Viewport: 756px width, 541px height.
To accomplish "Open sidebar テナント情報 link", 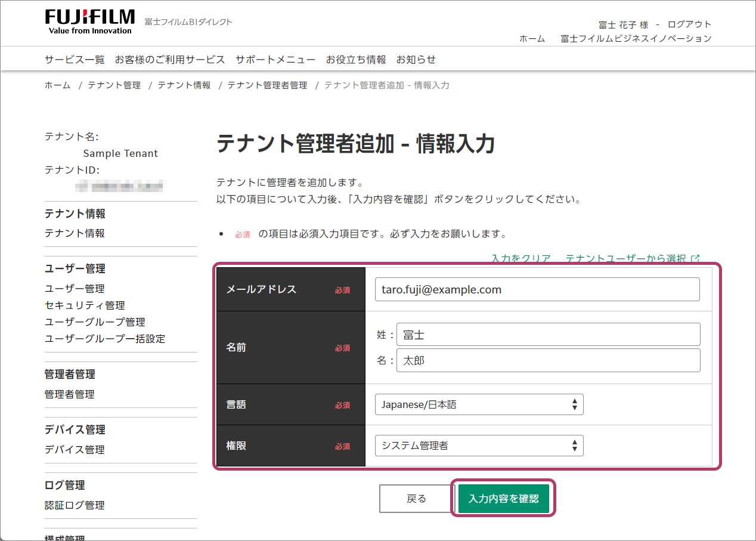I will 75,233.
